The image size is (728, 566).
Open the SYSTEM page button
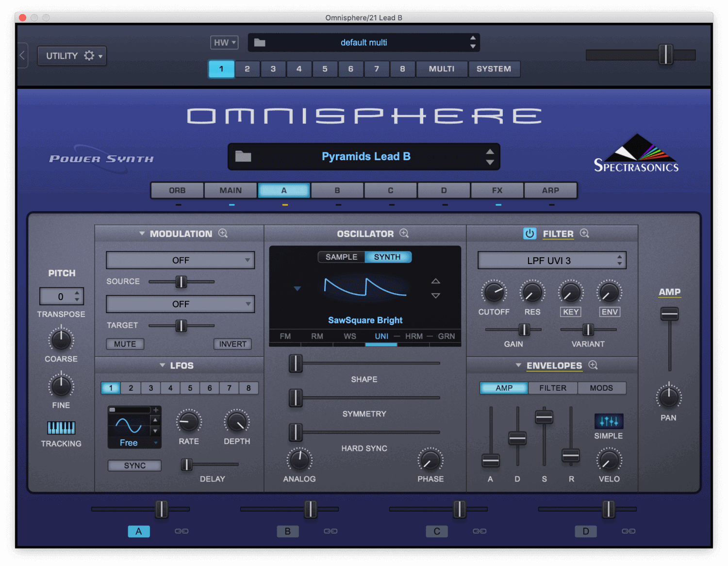pos(494,69)
